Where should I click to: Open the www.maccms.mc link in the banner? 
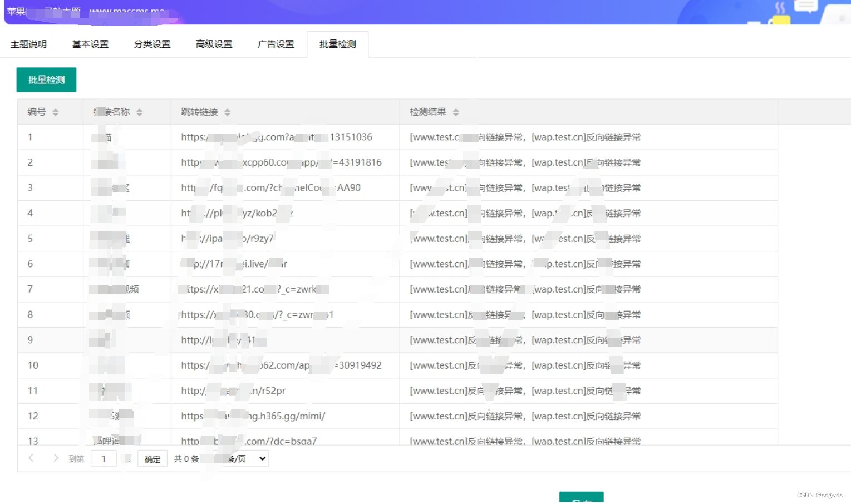tap(127, 10)
